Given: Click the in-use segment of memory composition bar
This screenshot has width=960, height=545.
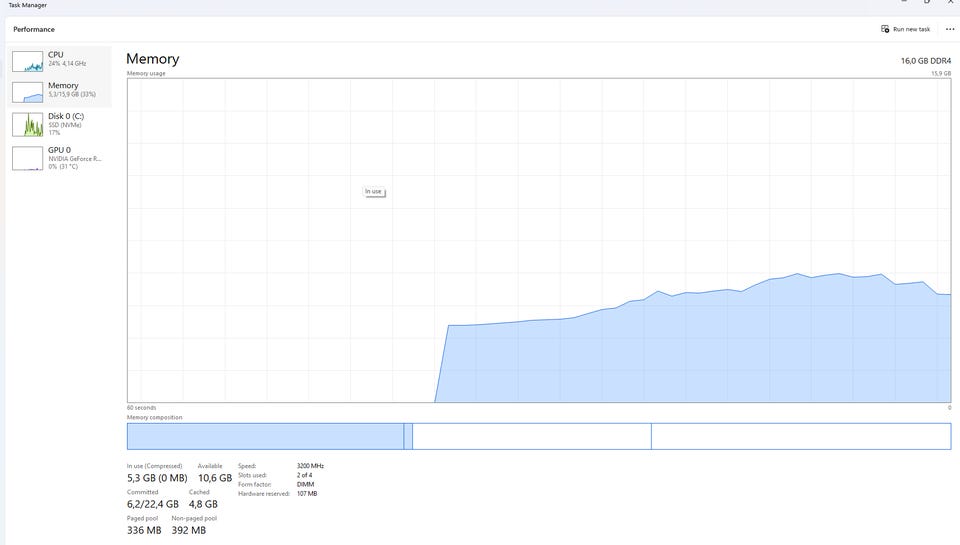Looking at the screenshot, I should 265,436.
